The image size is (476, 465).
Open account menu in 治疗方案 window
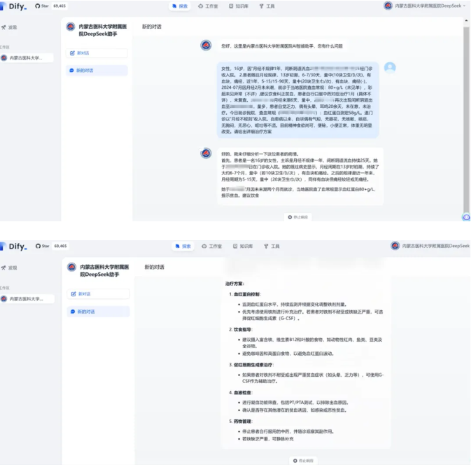point(430,246)
